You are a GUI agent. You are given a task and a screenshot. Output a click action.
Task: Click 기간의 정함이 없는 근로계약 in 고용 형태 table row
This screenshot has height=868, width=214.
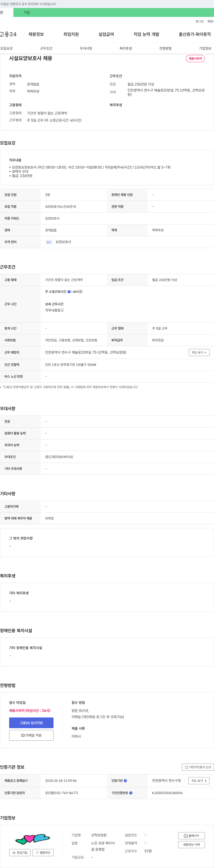pyautogui.click(x=64, y=280)
